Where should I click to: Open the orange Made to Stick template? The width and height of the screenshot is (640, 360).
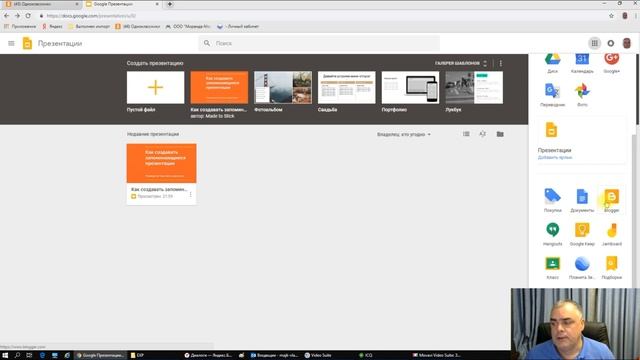coord(219,87)
